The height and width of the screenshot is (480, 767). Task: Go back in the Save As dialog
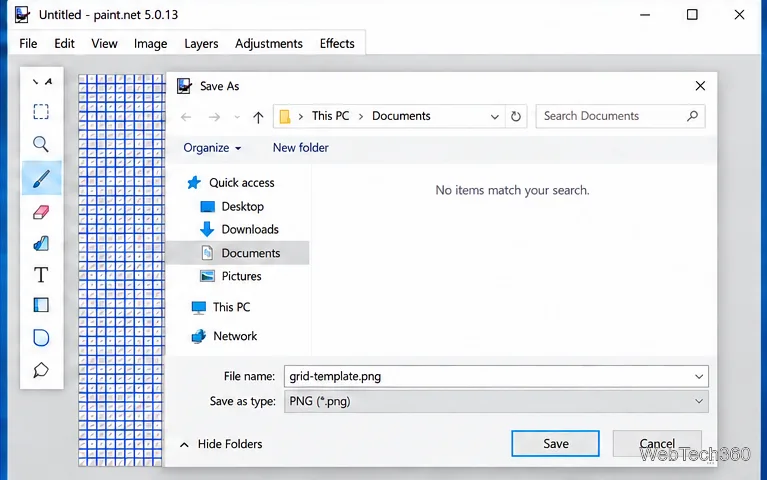[186, 117]
